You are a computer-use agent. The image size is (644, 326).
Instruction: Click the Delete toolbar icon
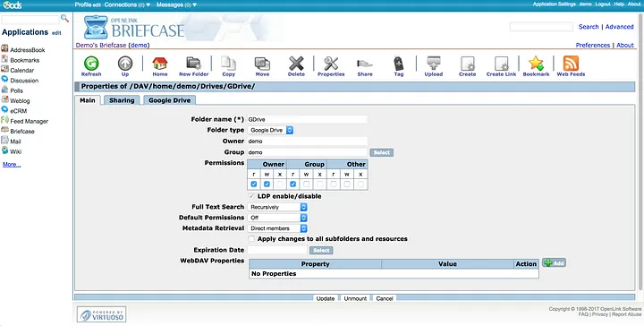[x=296, y=64]
